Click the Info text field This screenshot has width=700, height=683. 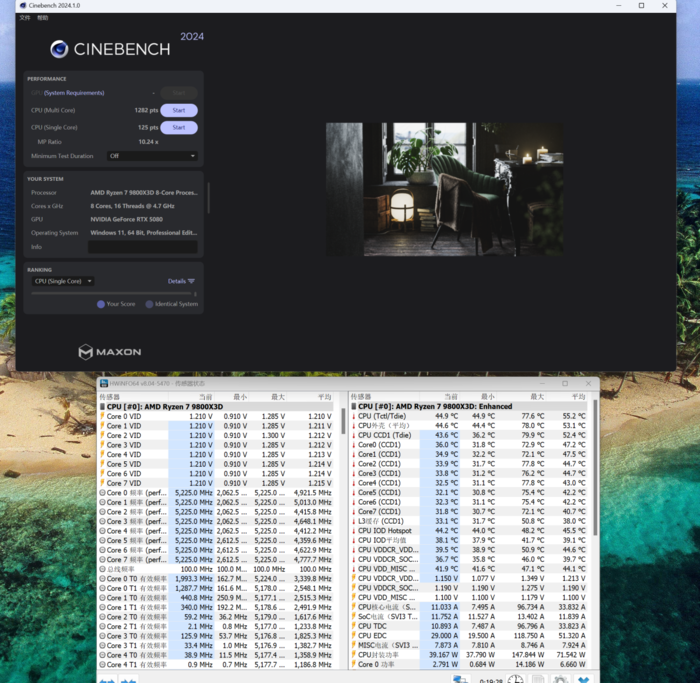point(143,247)
